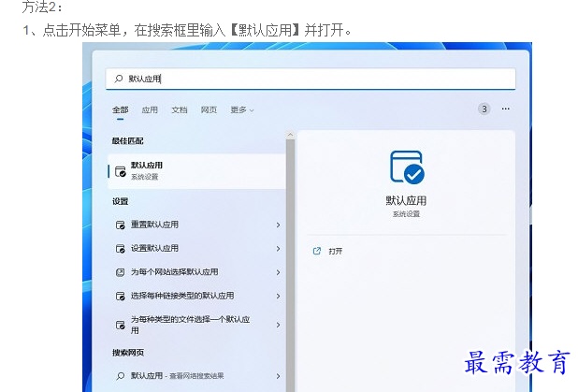Switch to the 文档 filter tab
The width and height of the screenshot is (578, 392).
[x=180, y=109]
